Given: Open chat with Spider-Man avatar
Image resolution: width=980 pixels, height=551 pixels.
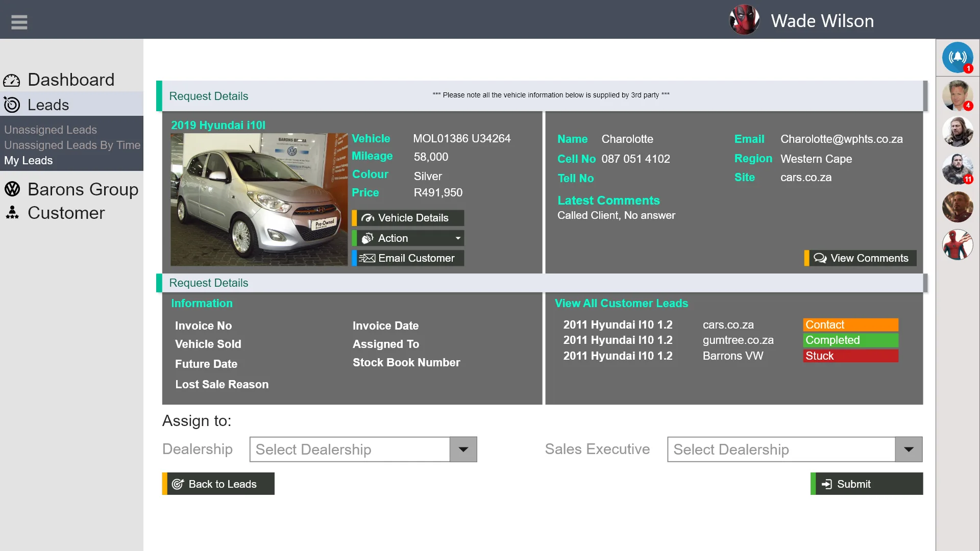Looking at the screenshot, I should [x=958, y=244].
